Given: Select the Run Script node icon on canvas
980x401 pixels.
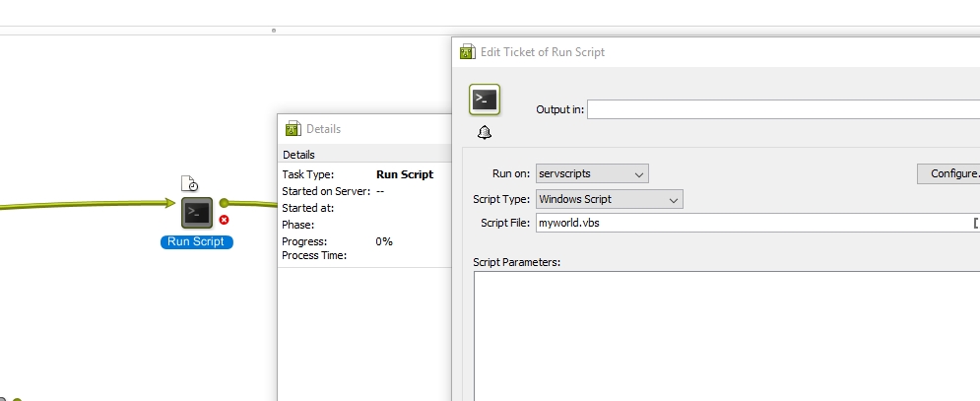Looking at the screenshot, I should [x=196, y=212].
